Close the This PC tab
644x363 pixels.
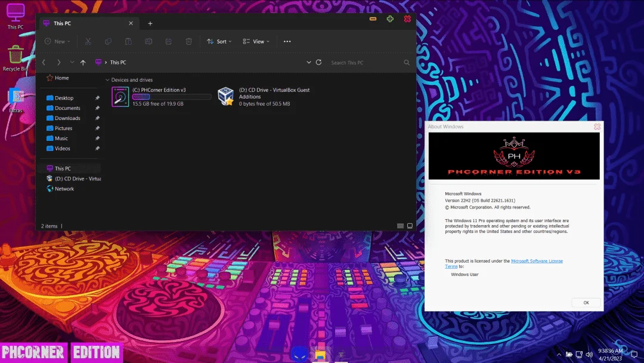click(131, 23)
